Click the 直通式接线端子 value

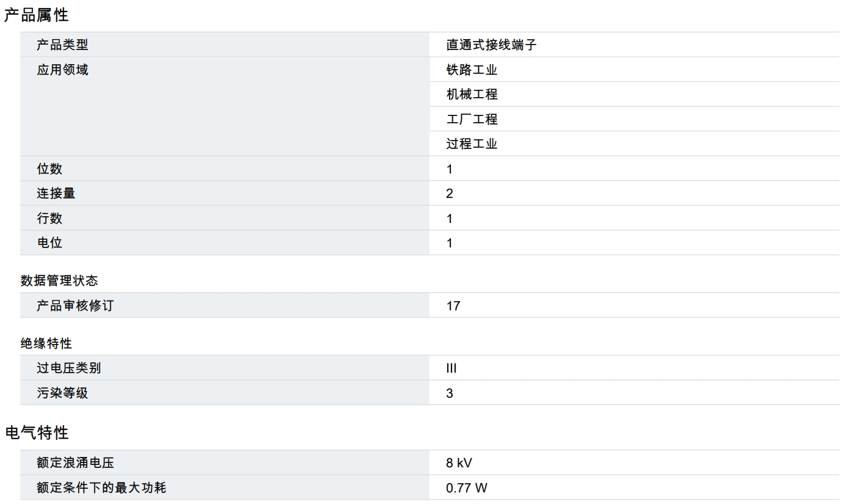pos(491,45)
